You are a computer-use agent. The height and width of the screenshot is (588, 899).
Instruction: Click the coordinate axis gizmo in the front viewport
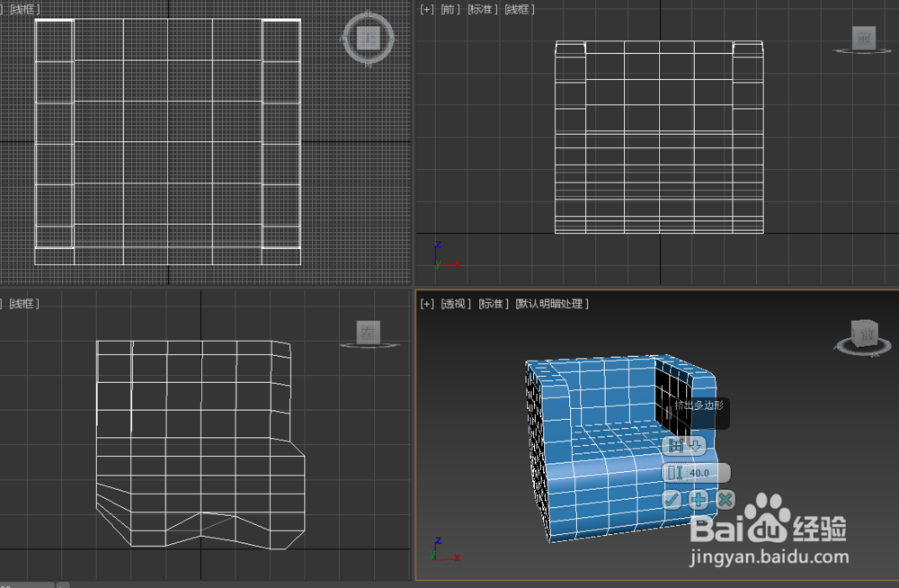441,254
